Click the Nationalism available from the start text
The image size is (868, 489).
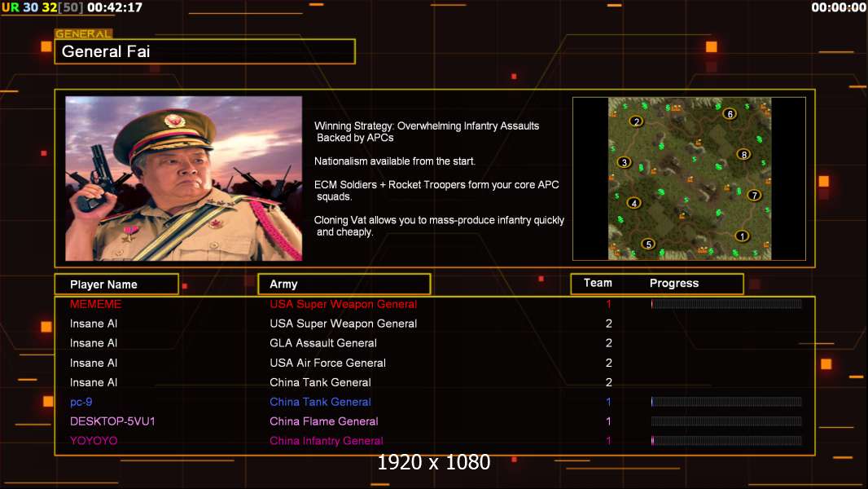[395, 161]
